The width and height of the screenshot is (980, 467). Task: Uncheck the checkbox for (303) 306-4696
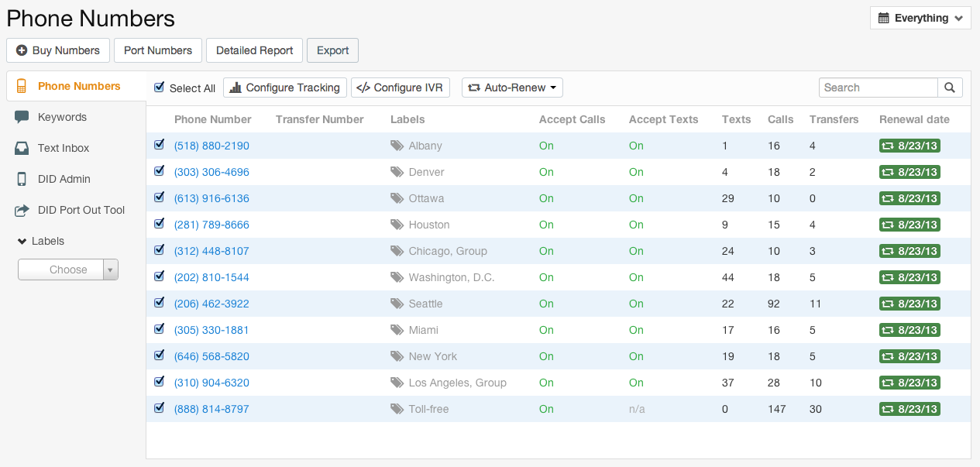160,171
